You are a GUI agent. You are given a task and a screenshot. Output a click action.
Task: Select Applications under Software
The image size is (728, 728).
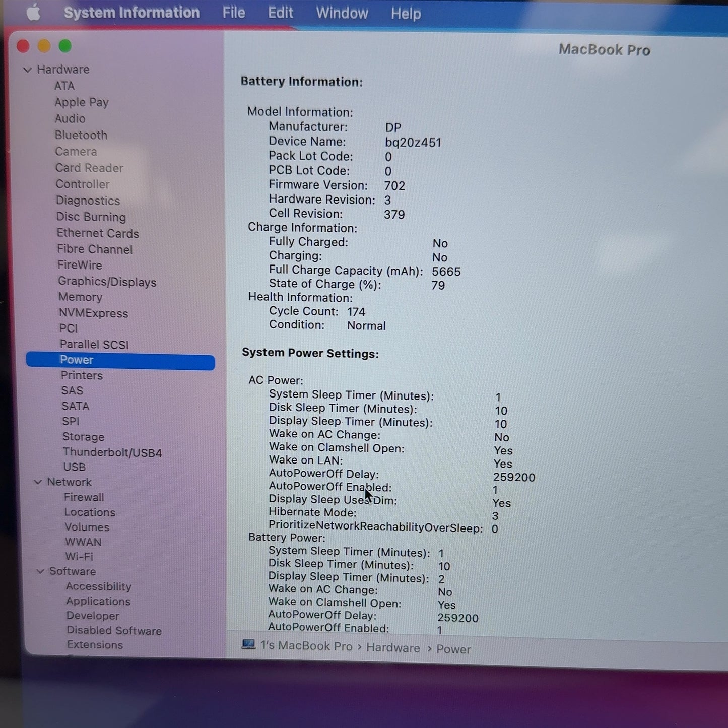[x=98, y=601]
